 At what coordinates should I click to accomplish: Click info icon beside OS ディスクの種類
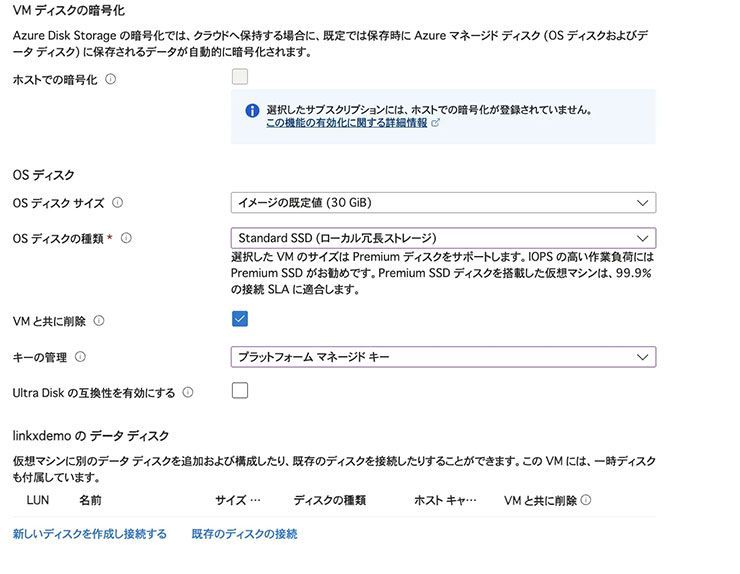(126, 239)
